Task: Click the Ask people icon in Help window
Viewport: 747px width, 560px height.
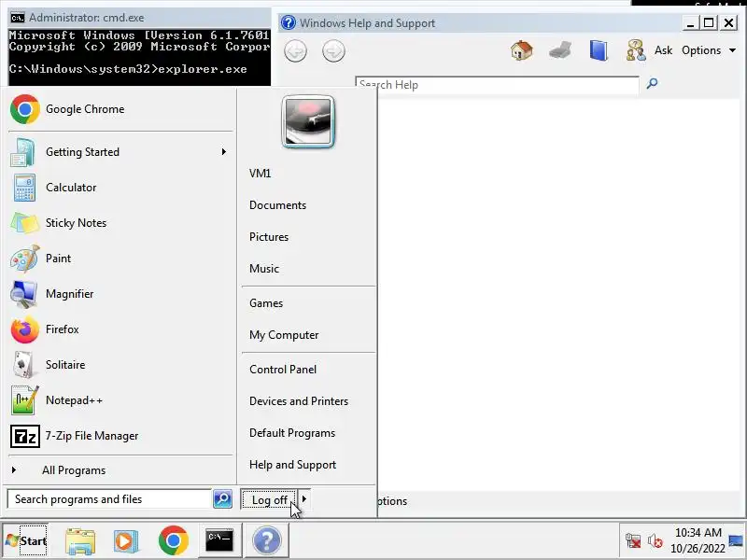Action: coord(636,50)
